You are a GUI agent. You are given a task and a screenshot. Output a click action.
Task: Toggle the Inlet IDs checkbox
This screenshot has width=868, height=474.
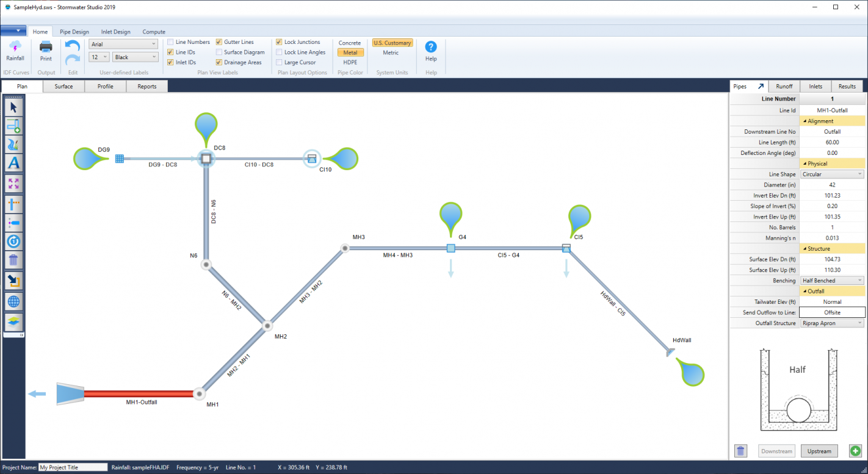pyautogui.click(x=170, y=62)
